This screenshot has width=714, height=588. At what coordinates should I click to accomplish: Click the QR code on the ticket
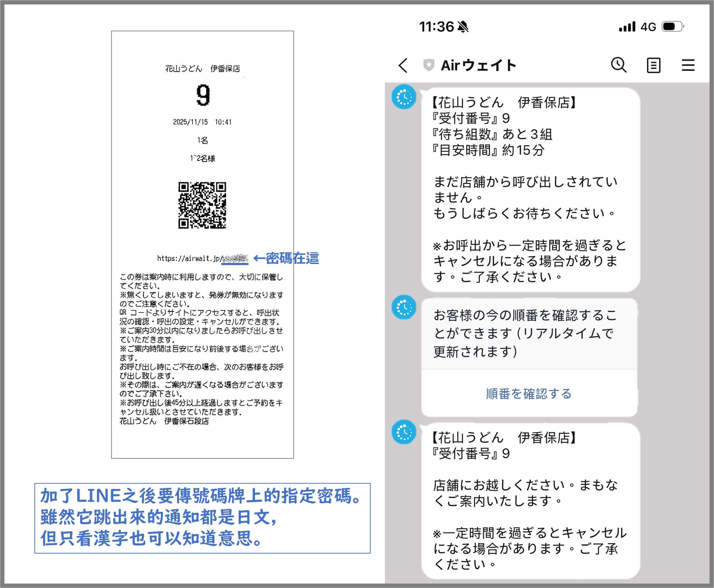(202, 205)
